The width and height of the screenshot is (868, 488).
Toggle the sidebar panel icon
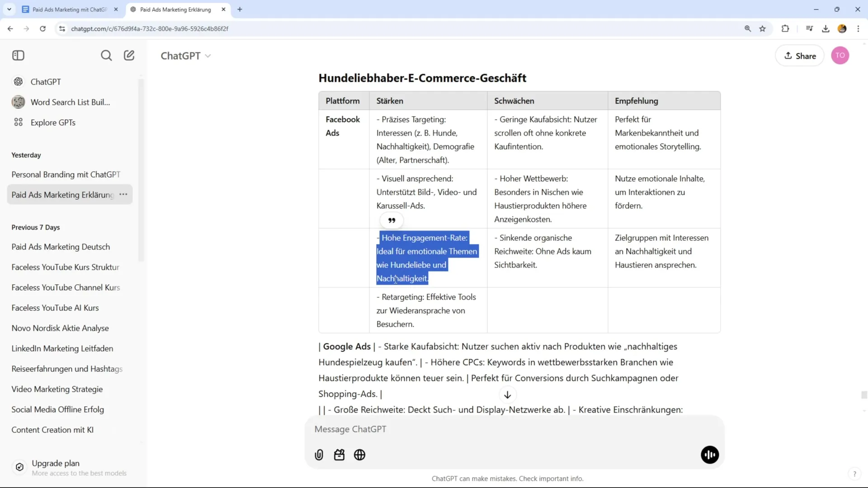[x=18, y=56]
